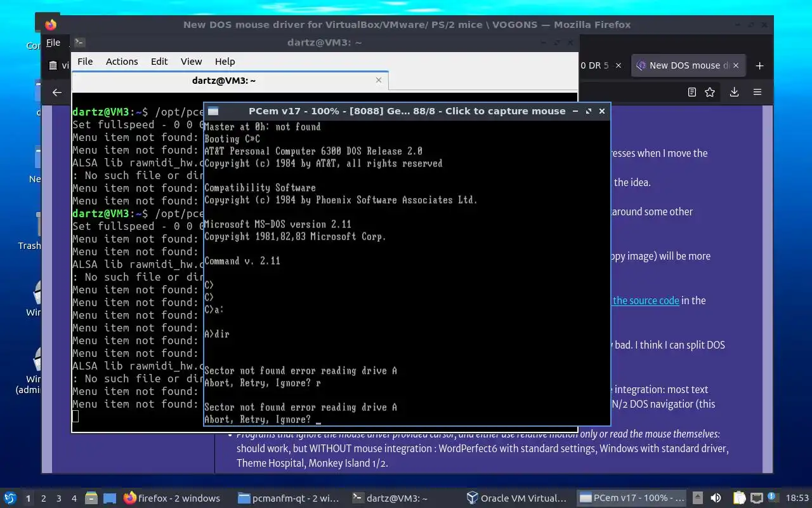Click the PCem window icon in title bar
Image resolution: width=812 pixels, height=508 pixels.
[x=213, y=111]
